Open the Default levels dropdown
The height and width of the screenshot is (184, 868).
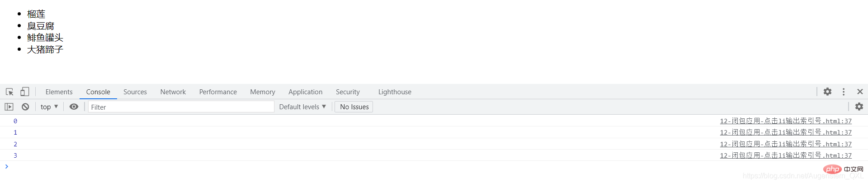pos(302,107)
